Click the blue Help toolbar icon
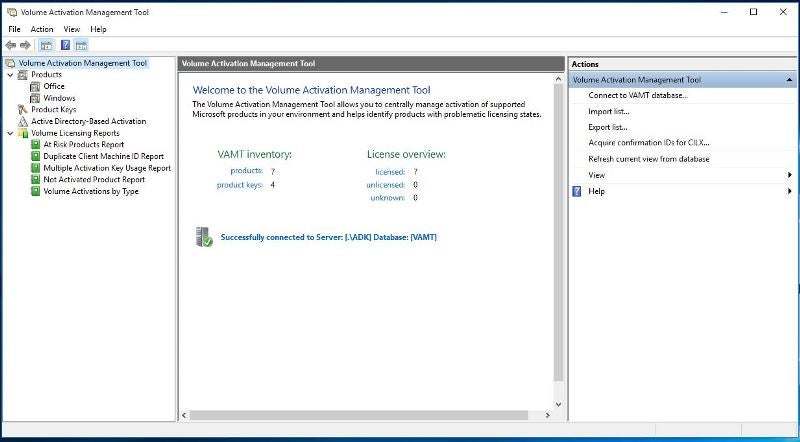 [65, 45]
